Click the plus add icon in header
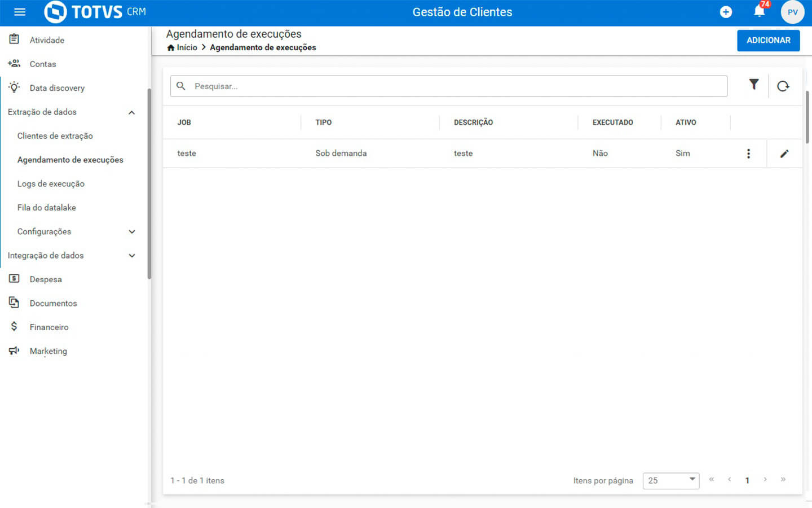The width and height of the screenshot is (812, 508). click(726, 12)
